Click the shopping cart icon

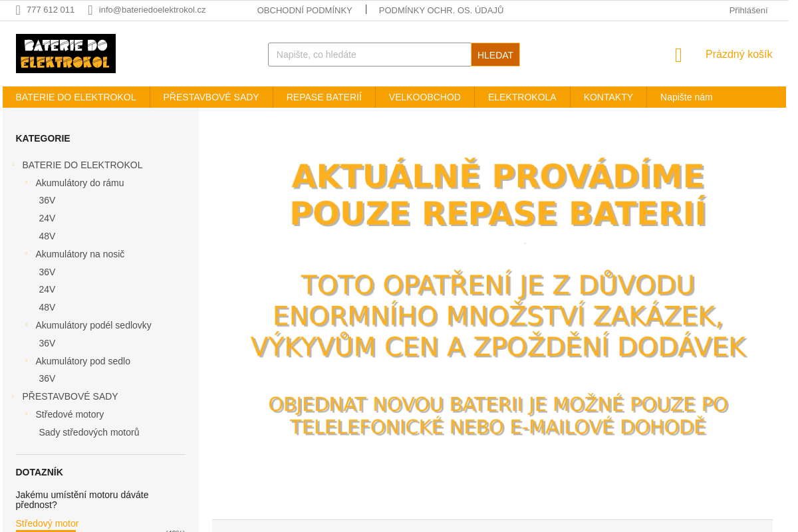tap(678, 55)
